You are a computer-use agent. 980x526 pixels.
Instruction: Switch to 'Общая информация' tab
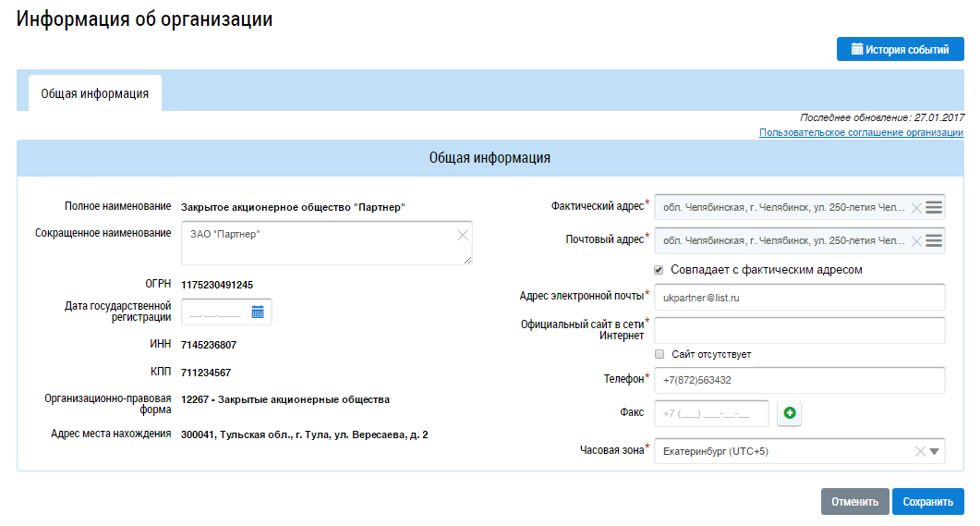pyautogui.click(x=95, y=94)
